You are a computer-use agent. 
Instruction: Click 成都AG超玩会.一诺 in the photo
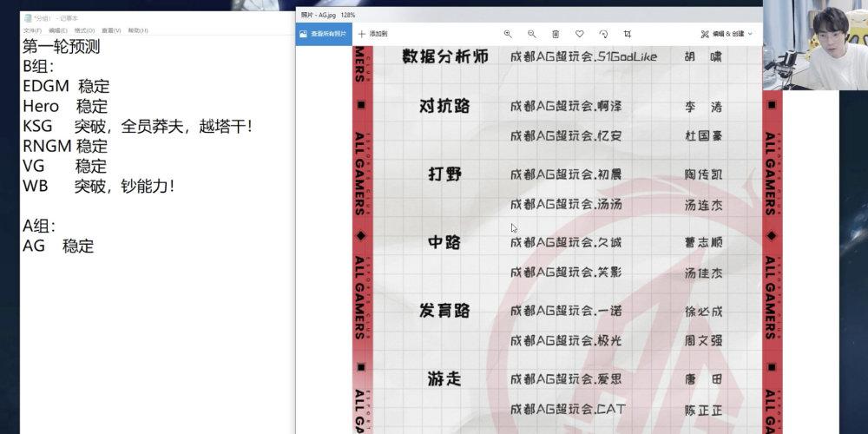pyautogui.click(x=566, y=311)
